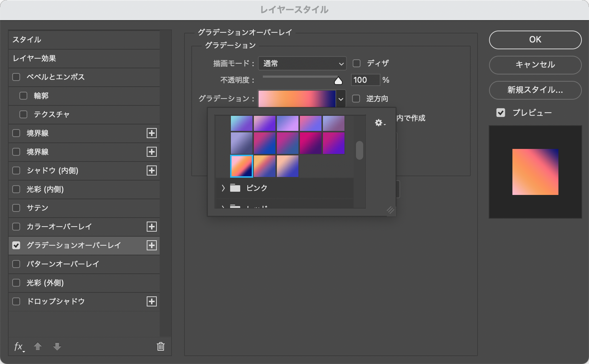This screenshot has width=589, height=364.
Task: Click the gradient preset dropdown arrow
Action: pyautogui.click(x=341, y=99)
